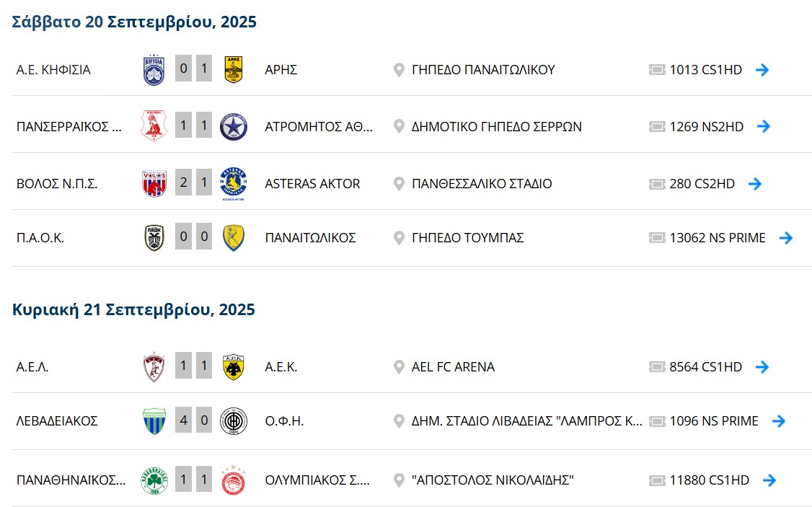Click the Α.Ε.Κ. team name
Viewport: 812px width, 507px height.
281,367
